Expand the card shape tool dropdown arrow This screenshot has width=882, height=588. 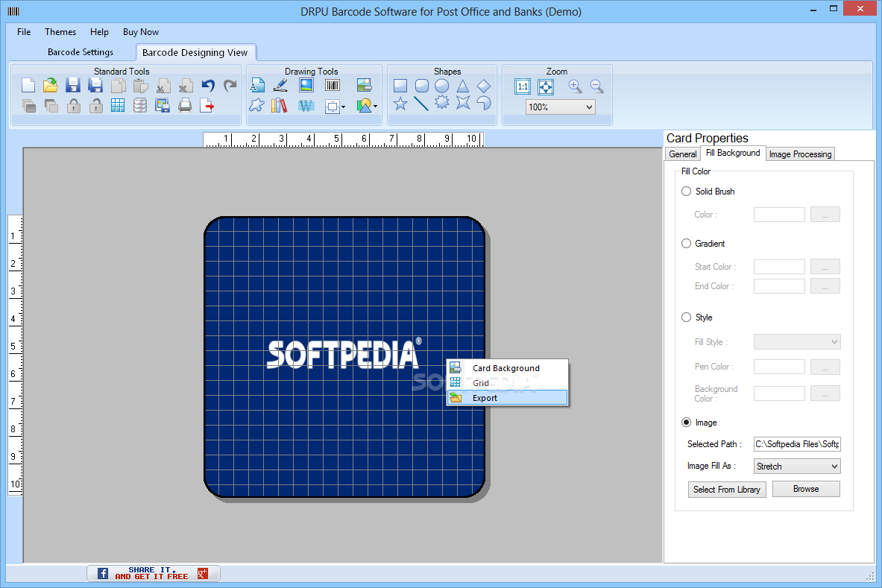[343, 107]
